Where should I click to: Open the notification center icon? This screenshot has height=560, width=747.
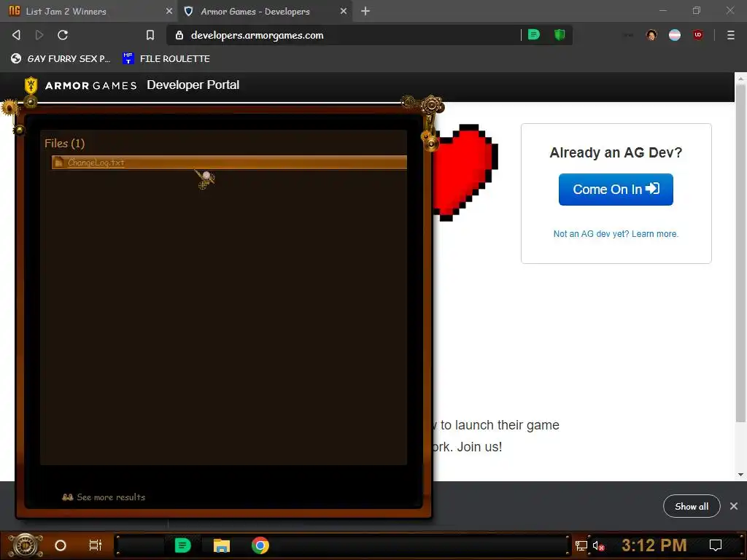[716, 545]
